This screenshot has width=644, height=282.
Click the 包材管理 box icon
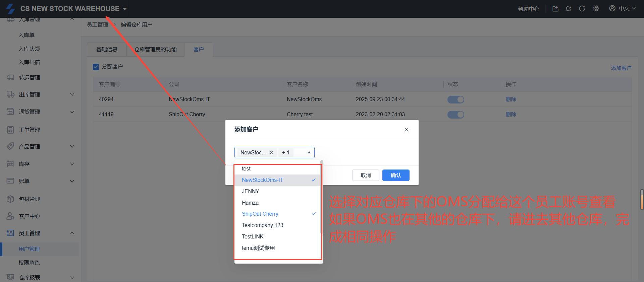click(10, 199)
